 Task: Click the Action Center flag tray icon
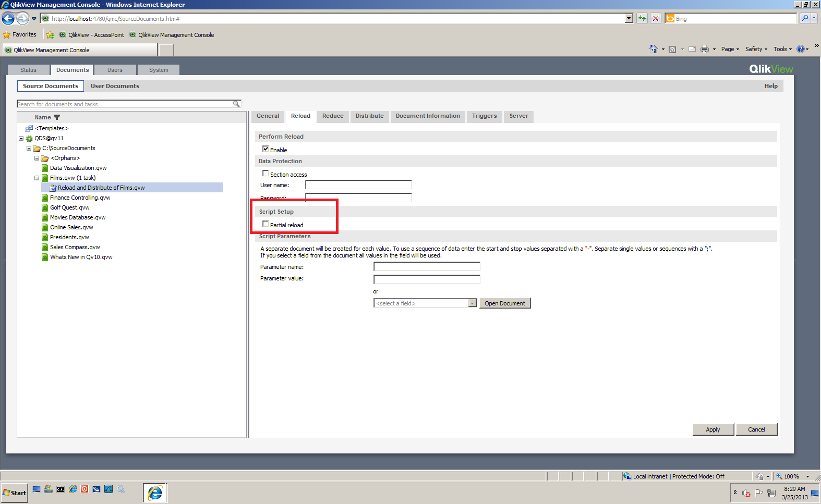pos(758,493)
